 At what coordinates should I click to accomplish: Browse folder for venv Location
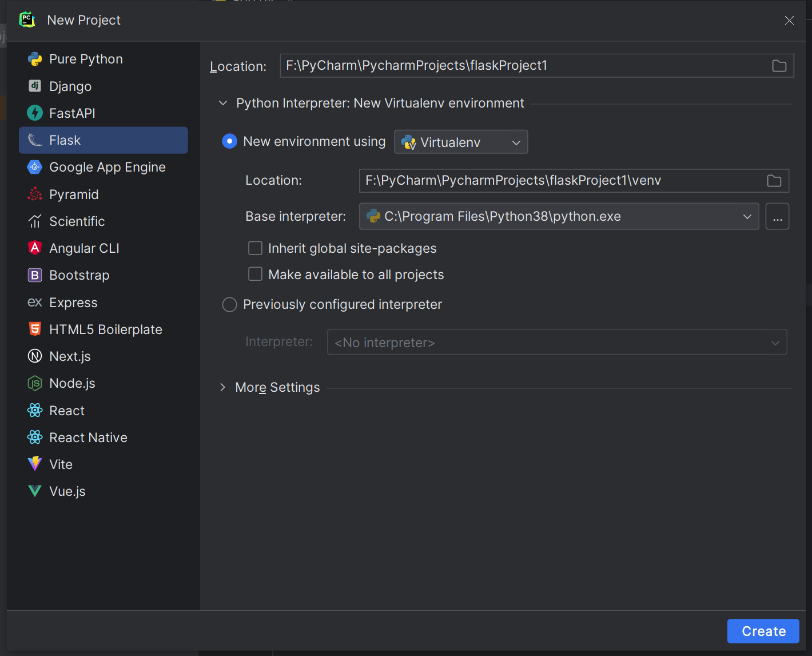coord(774,181)
